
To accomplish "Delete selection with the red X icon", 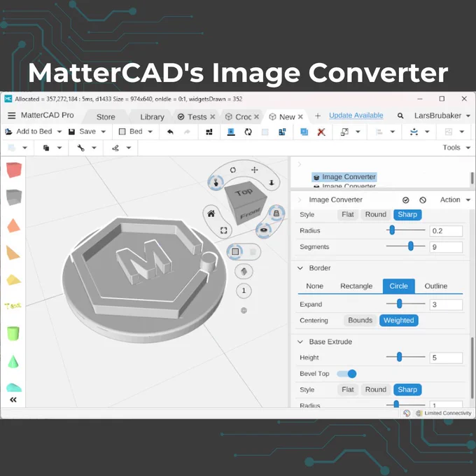I will (x=321, y=132).
